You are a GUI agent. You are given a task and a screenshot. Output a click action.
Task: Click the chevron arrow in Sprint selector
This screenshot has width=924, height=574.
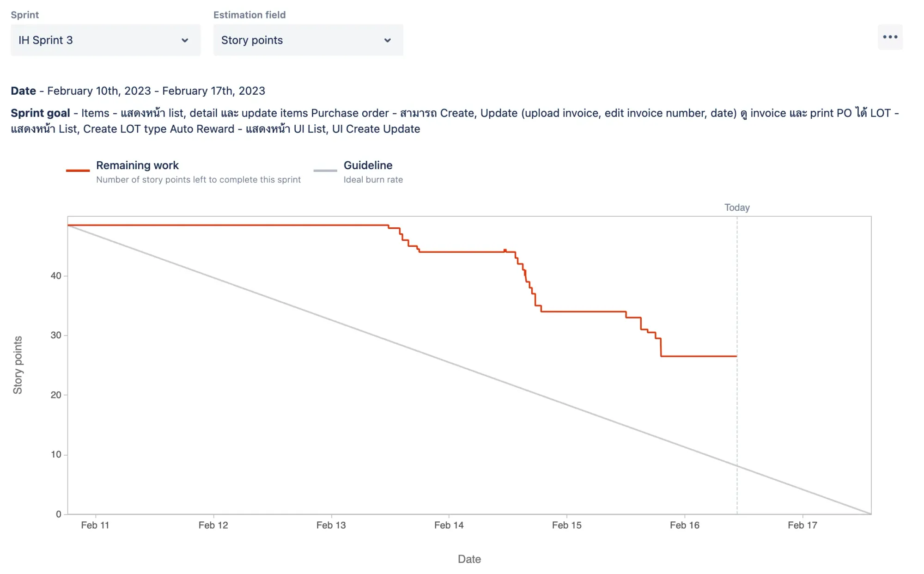coord(185,41)
